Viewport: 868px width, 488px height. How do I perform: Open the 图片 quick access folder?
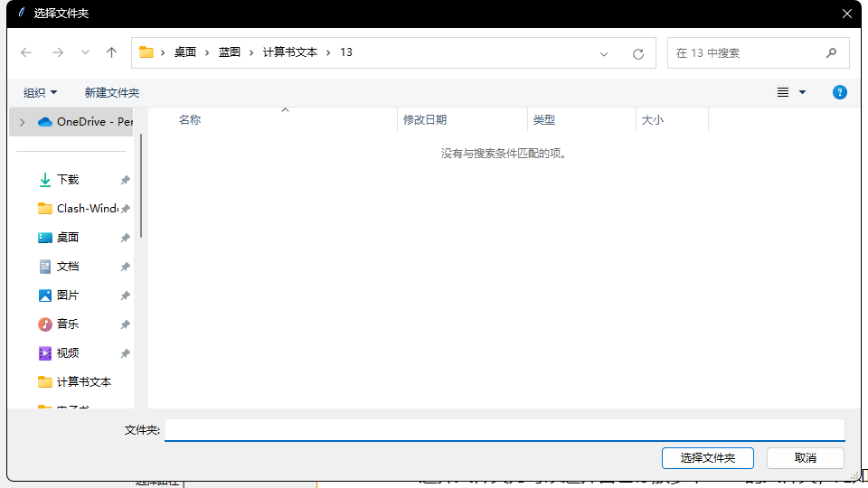[68, 296]
